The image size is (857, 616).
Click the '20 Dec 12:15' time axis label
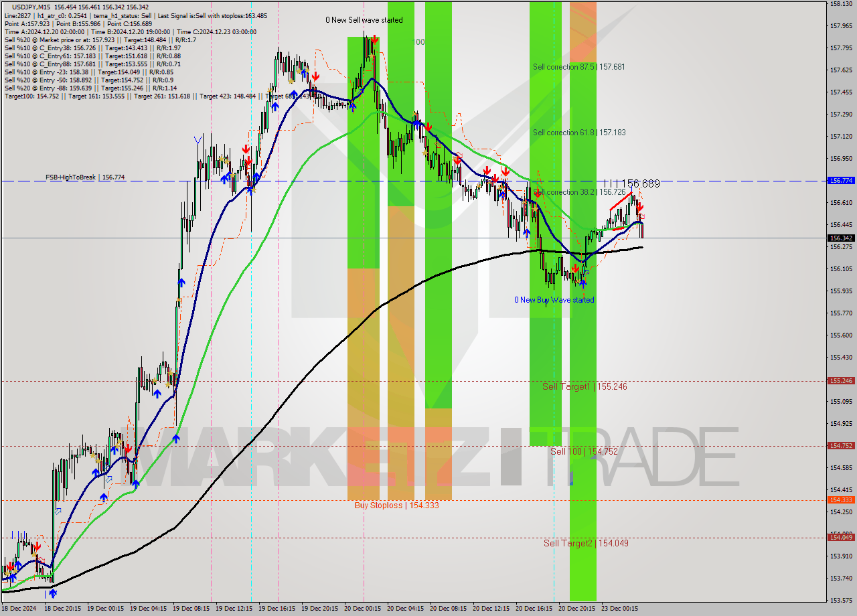491,609
